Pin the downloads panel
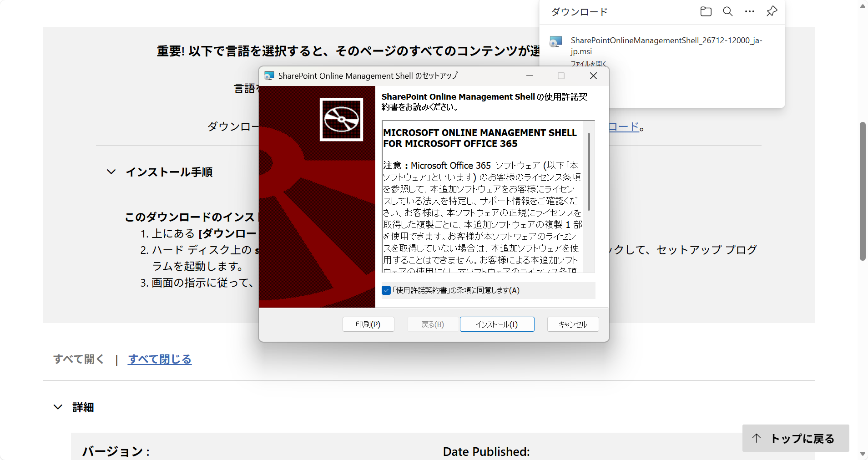868x460 pixels. 772,11
